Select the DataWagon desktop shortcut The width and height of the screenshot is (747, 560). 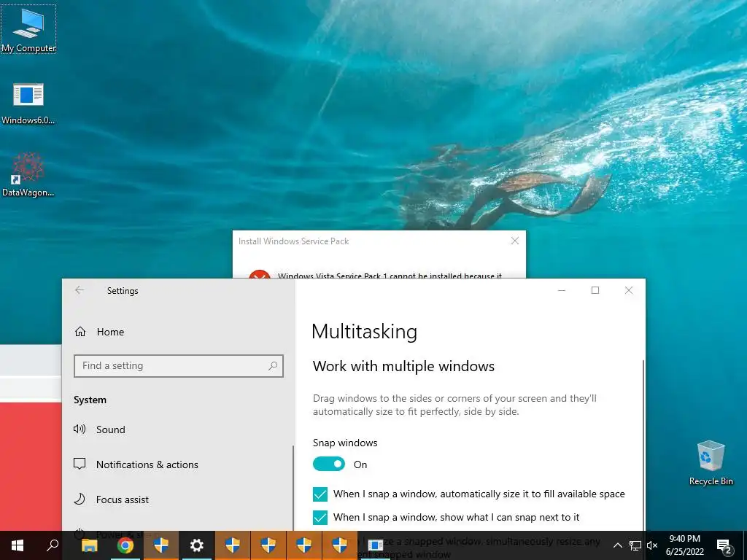28,175
